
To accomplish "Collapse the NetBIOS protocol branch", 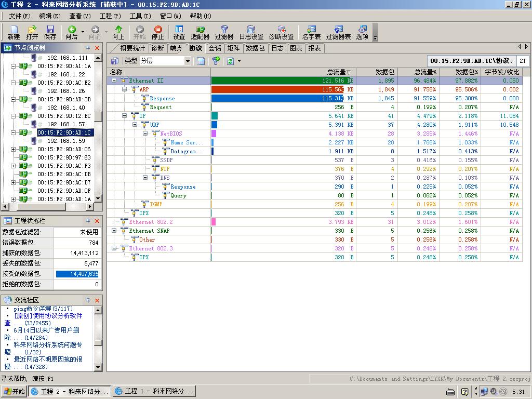I will 145,134.
